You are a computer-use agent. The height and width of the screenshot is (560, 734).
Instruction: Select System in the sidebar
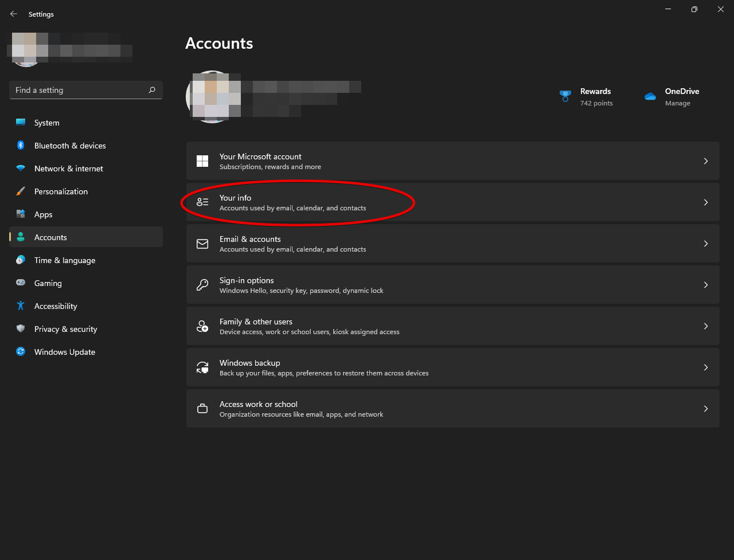tap(86, 123)
